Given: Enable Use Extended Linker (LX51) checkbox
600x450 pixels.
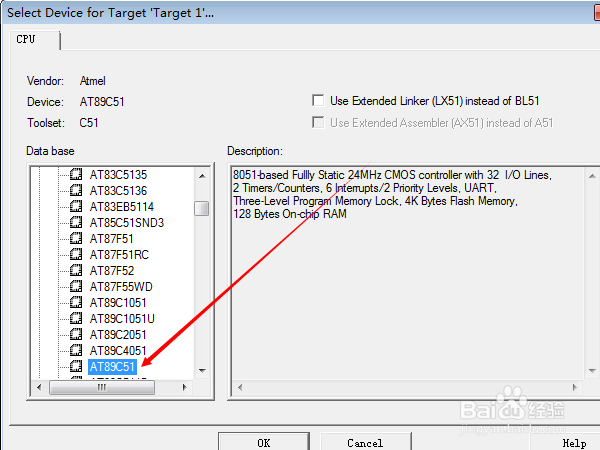Looking at the screenshot, I should [318, 100].
